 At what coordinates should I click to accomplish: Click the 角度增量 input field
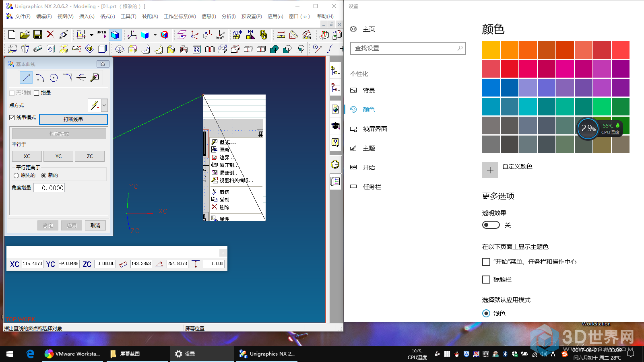tap(49, 188)
